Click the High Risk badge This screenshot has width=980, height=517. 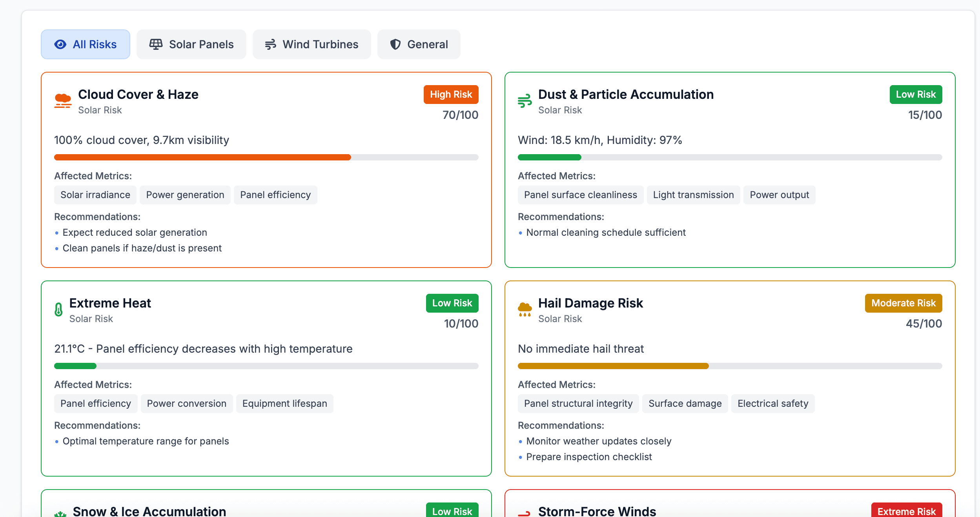pyautogui.click(x=451, y=95)
